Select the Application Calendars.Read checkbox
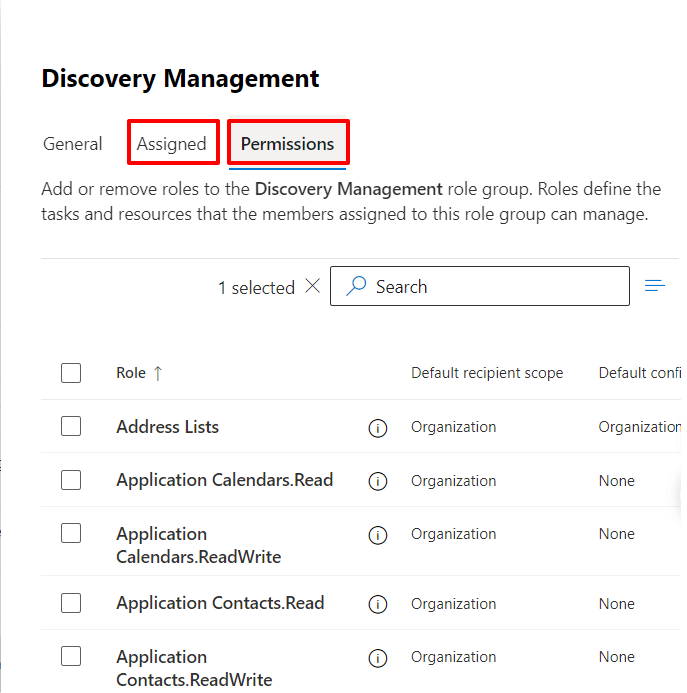The width and height of the screenshot is (687, 693). [x=71, y=480]
